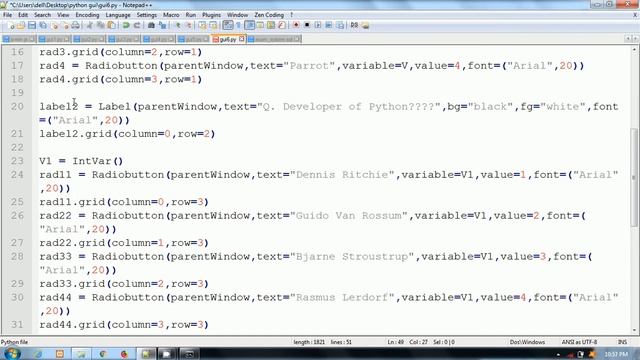Click the editor scrollbar down arrow
Screen dimensions: 640x360
click(x=635, y=330)
